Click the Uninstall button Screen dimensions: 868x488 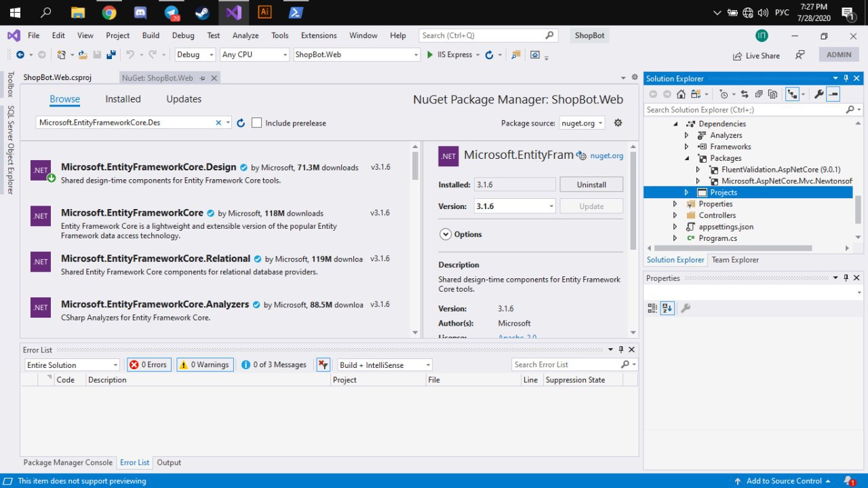point(591,185)
